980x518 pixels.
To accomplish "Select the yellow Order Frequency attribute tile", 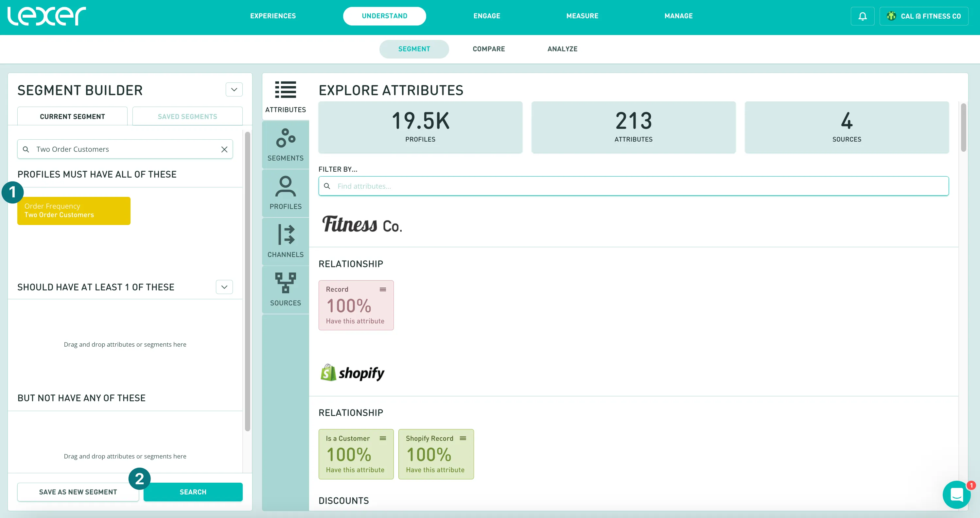I will 74,211.
